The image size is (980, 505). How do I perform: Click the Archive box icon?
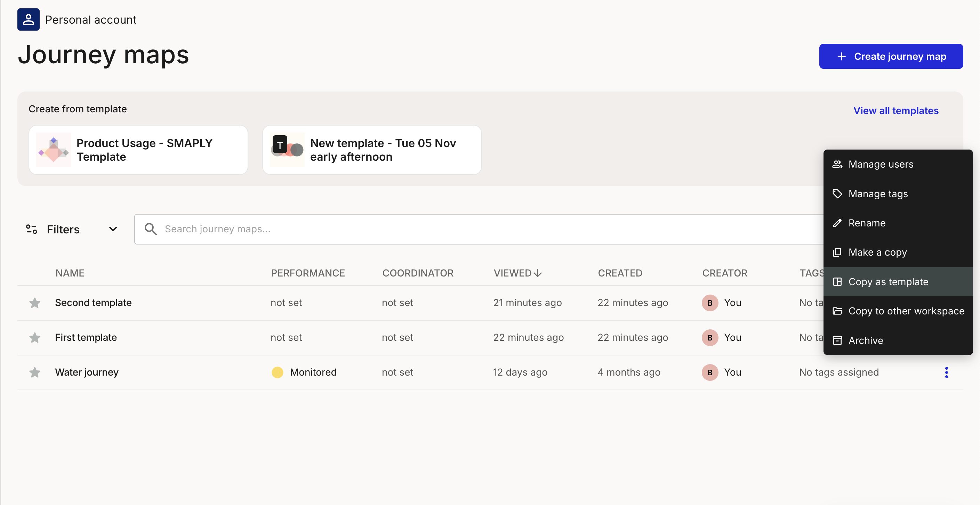tap(837, 340)
